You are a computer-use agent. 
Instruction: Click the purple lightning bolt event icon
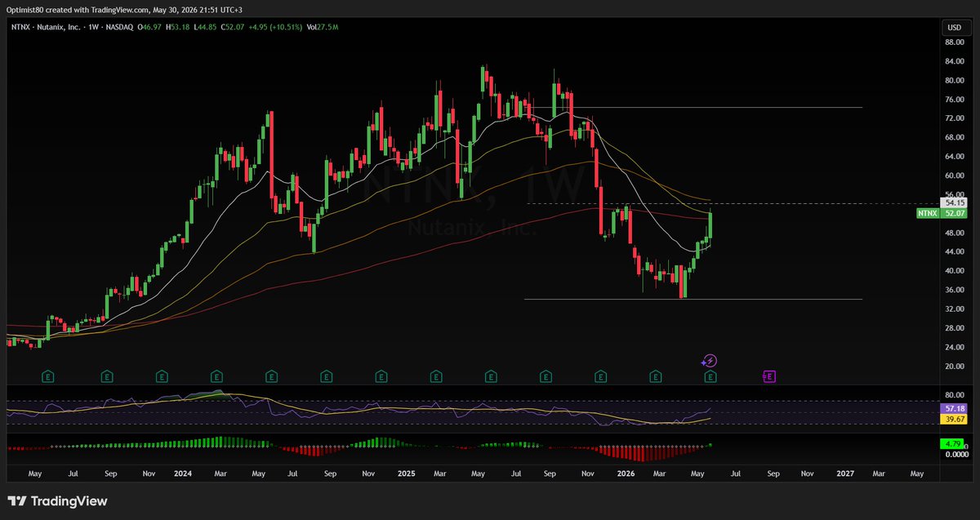click(710, 360)
